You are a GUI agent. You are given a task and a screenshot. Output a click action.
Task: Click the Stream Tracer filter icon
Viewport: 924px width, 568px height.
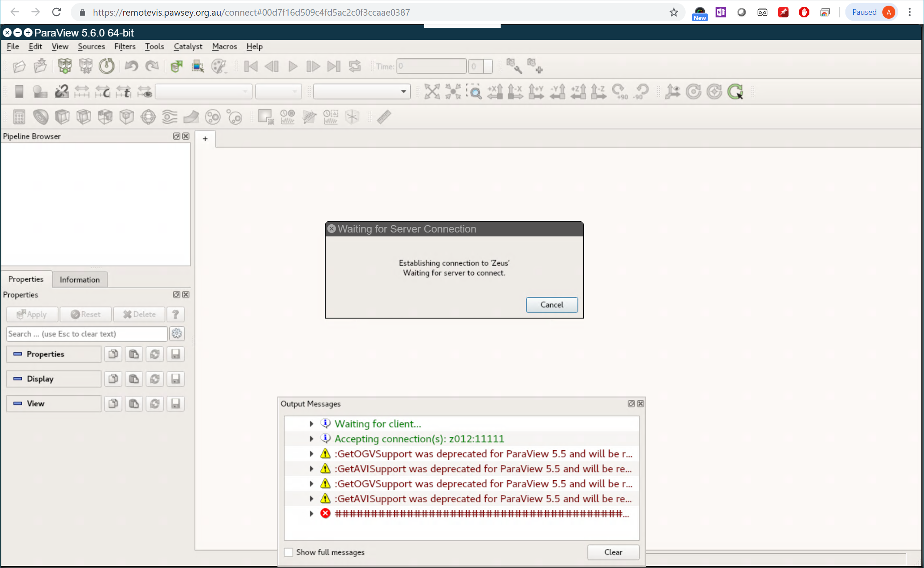169,116
